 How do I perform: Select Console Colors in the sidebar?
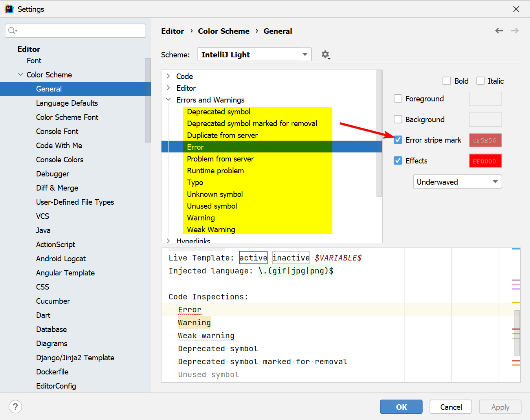tap(60, 160)
